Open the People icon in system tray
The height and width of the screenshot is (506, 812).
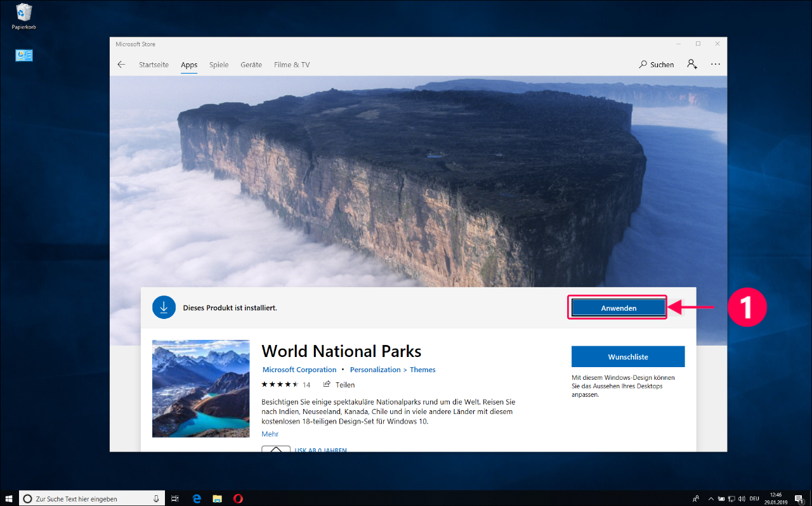click(x=696, y=498)
